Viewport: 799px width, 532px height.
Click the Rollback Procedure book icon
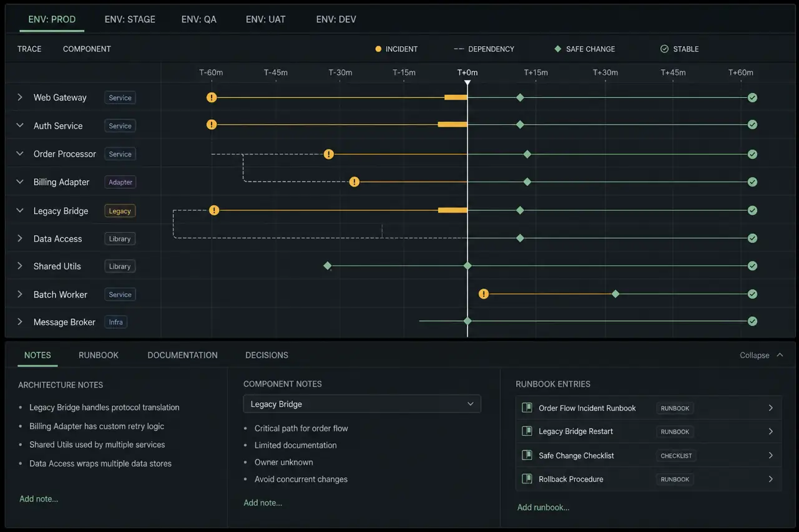click(527, 479)
